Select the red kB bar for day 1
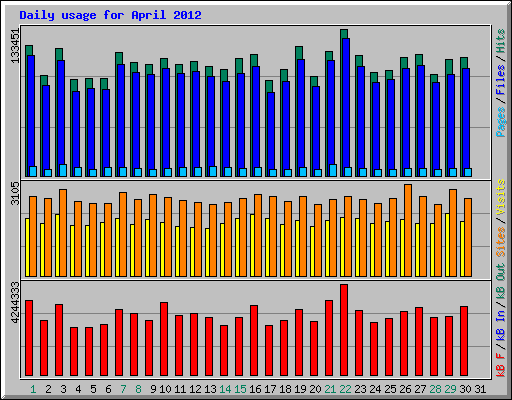 (x=29, y=338)
